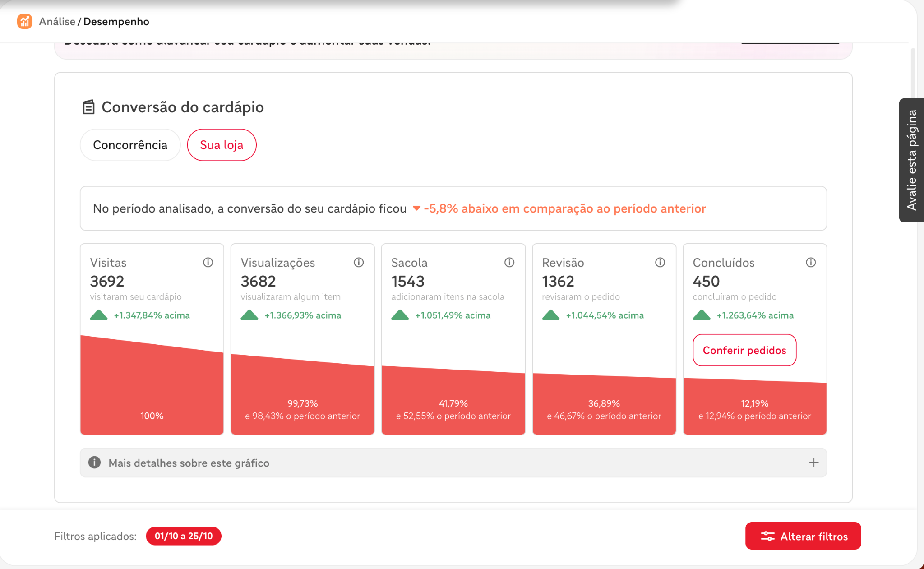
Task: Click the orange analytics app logo icon
Action: 24,21
